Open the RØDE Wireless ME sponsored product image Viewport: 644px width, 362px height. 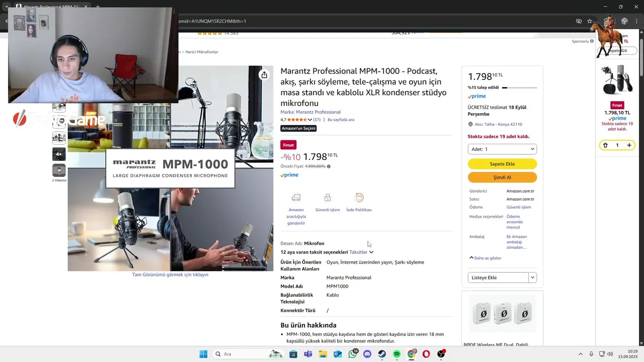(x=502, y=314)
